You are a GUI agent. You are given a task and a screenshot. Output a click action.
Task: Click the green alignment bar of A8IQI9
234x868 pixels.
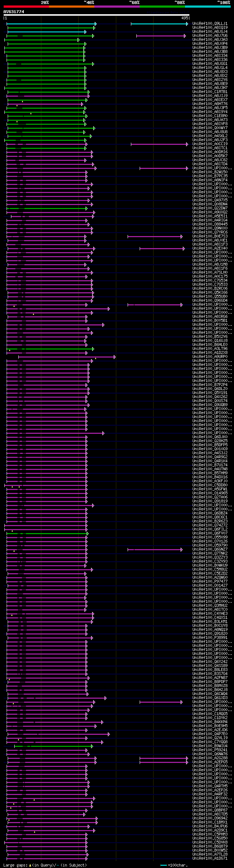pyautogui.click(x=51, y=28)
